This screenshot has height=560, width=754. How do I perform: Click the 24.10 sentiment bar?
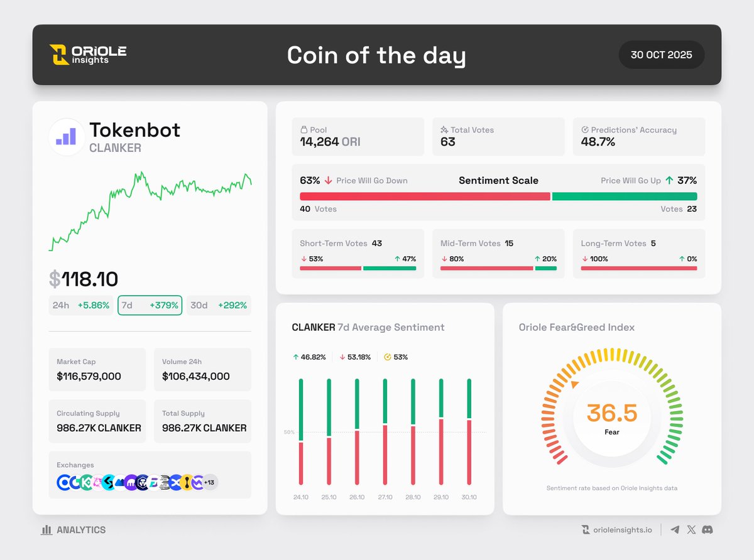[301, 432]
